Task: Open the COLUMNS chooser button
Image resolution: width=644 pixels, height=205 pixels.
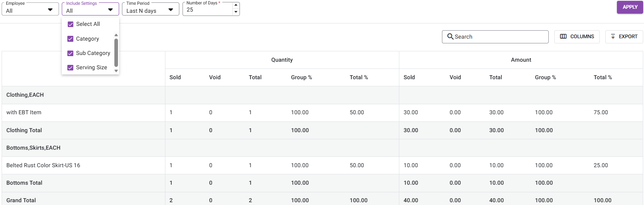Action: point(577,37)
